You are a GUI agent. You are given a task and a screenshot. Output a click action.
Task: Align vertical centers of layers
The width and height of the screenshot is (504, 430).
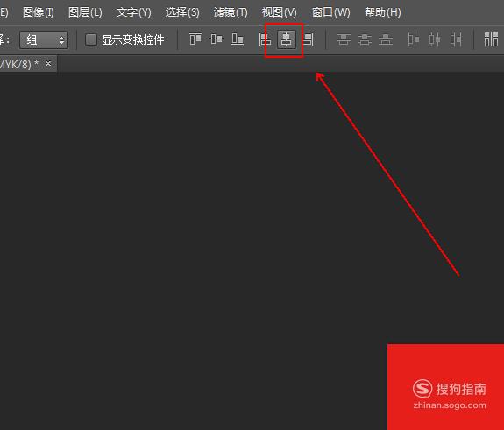pos(217,39)
